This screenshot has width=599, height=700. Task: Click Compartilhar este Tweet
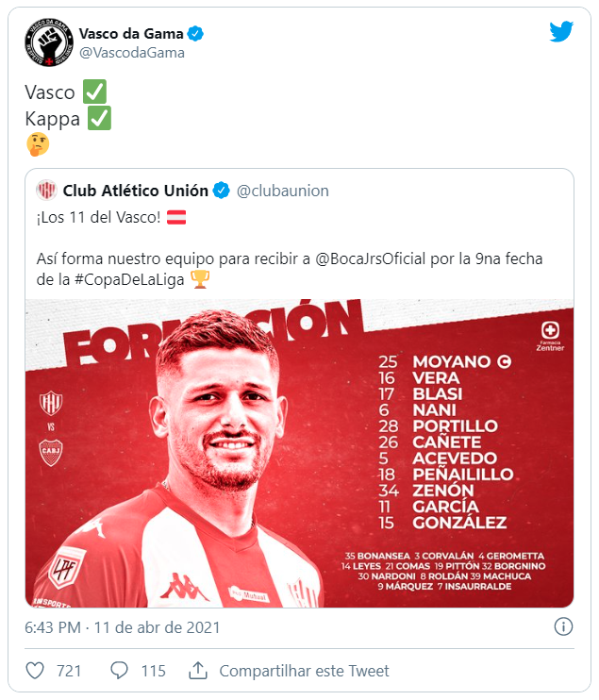click(x=304, y=671)
